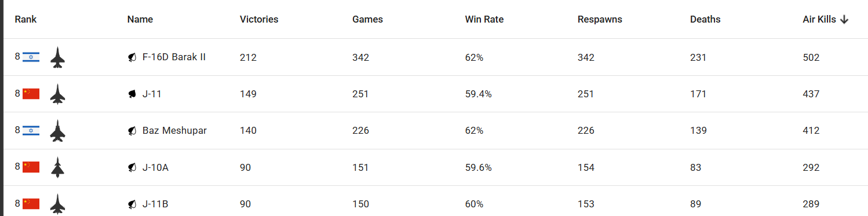Viewport: 868px width, 216px height.
Task: Open the J-11B vehicle name link
Action: tap(155, 204)
